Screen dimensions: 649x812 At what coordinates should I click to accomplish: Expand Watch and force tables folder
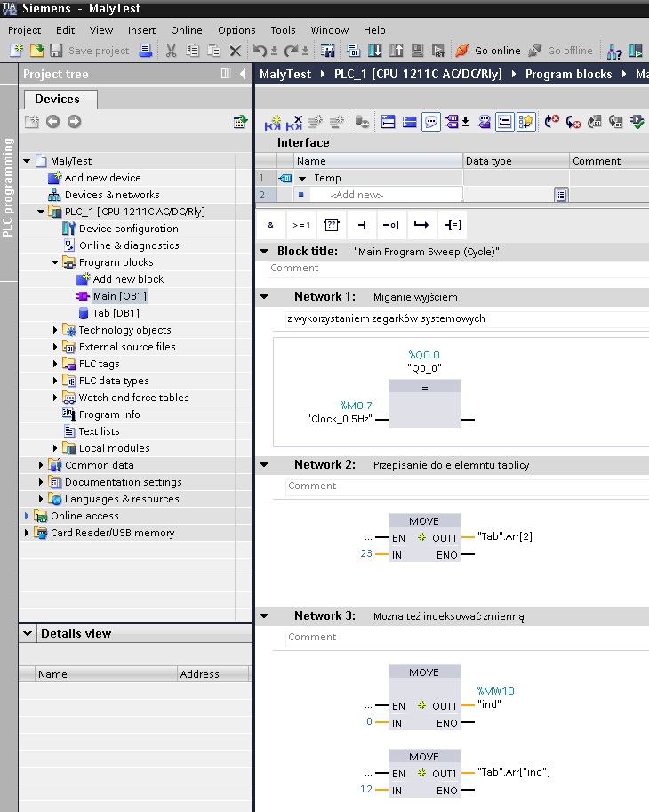[55, 398]
